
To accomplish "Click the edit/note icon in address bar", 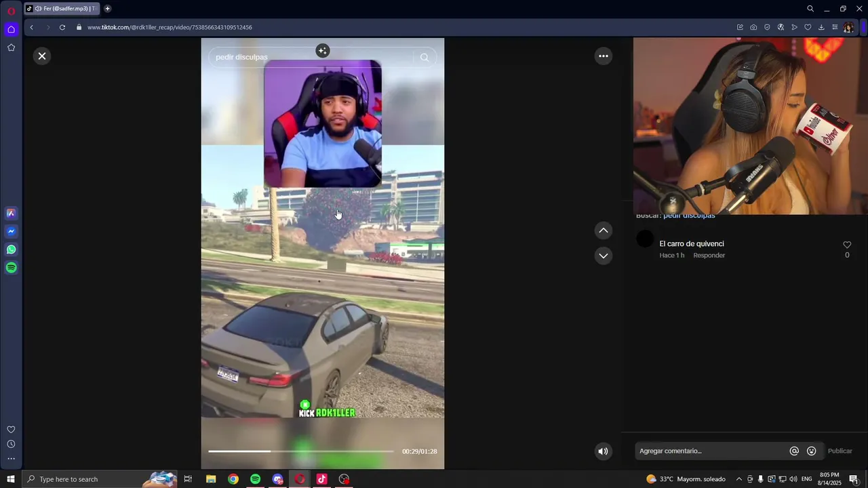I will click(740, 27).
